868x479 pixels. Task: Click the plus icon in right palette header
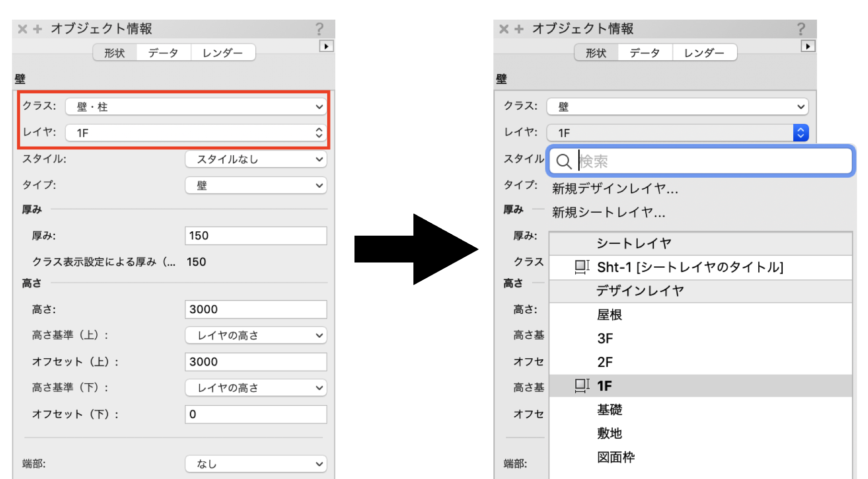pos(519,29)
